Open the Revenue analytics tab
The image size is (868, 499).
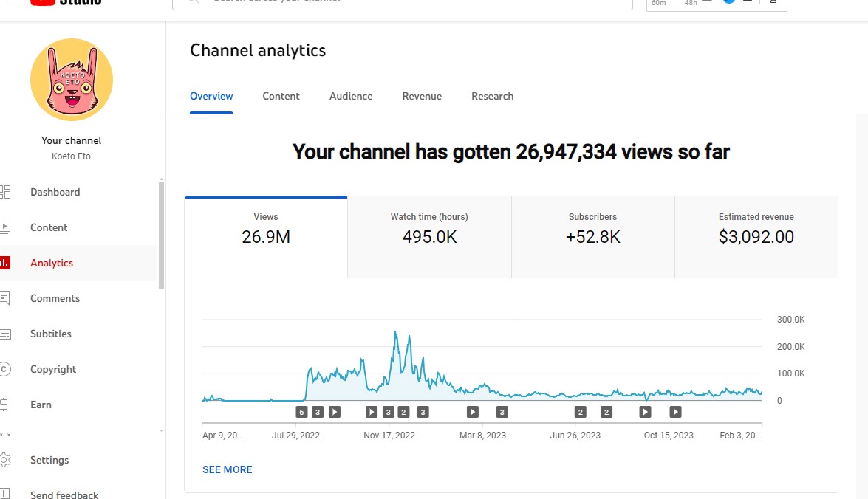coord(422,96)
